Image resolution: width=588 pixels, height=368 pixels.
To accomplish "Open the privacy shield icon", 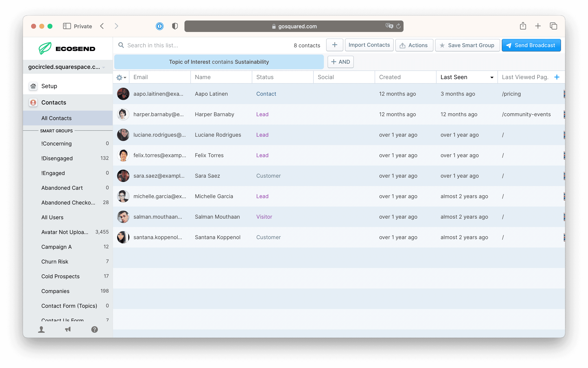I will point(175,26).
